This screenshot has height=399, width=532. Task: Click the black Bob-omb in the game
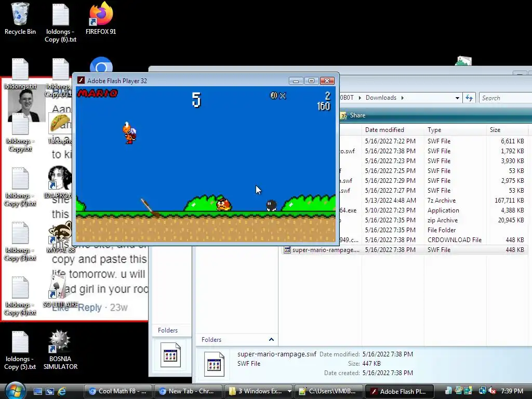pyautogui.click(x=271, y=205)
